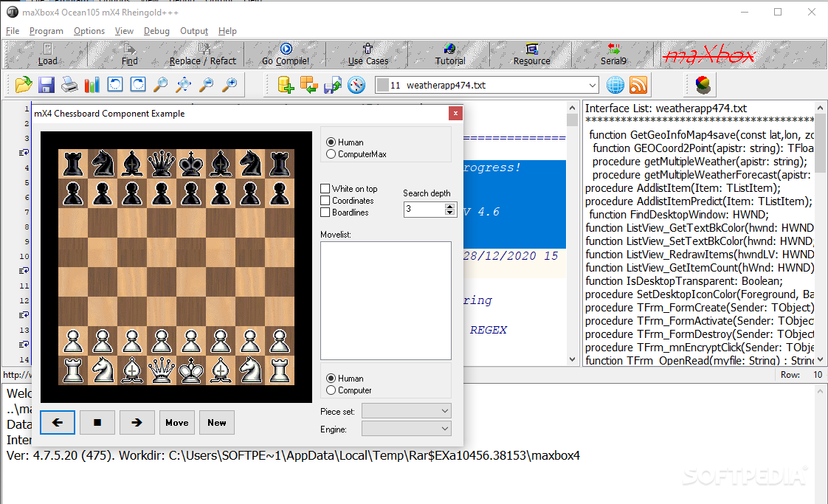Image resolution: width=828 pixels, height=504 pixels.
Task: Click the Find toolbar button
Action: click(129, 55)
